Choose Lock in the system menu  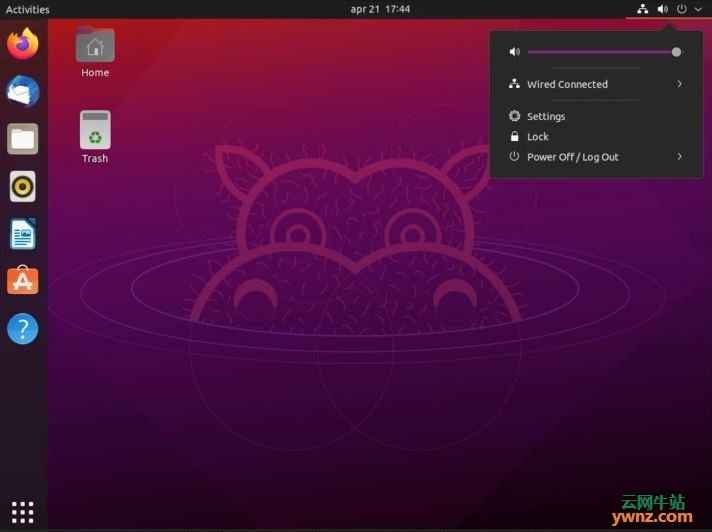click(596, 136)
